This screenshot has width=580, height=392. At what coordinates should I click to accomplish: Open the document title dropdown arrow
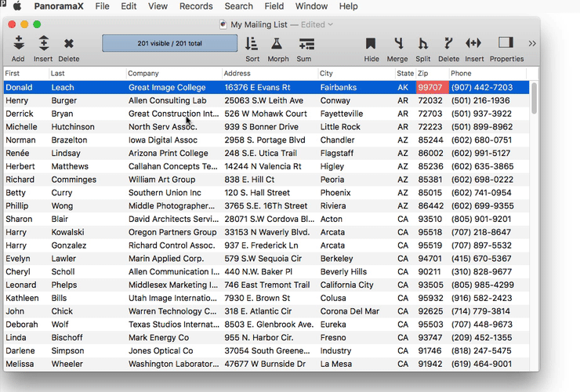tap(330, 24)
